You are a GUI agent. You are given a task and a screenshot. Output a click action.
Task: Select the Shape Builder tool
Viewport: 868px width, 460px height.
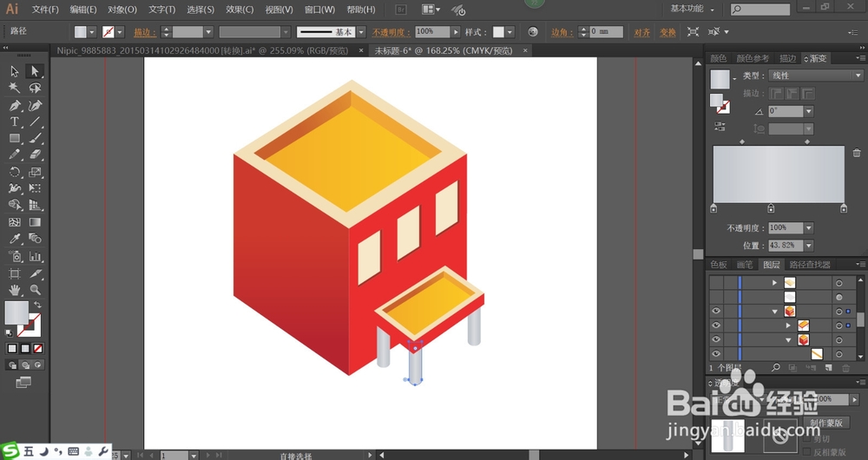click(15, 206)
